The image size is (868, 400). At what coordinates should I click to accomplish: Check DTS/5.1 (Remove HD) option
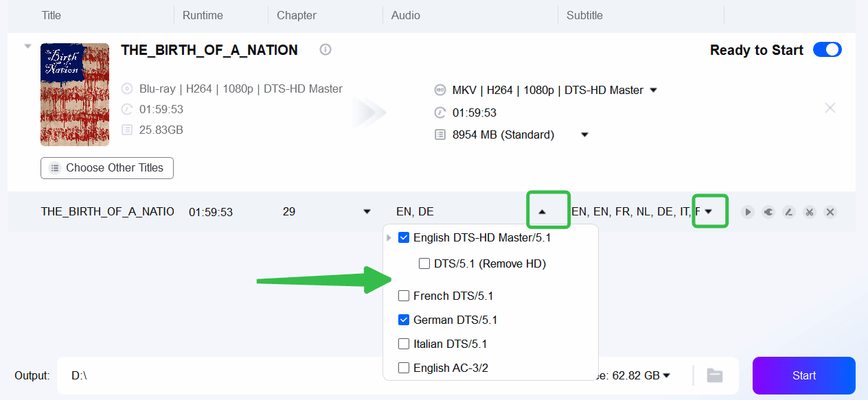tap(424, 263)
